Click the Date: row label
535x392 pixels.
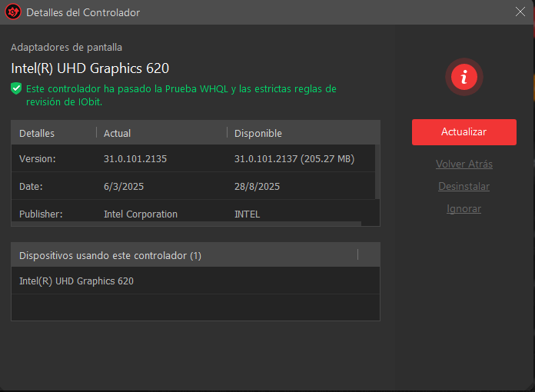coord(31,187)
